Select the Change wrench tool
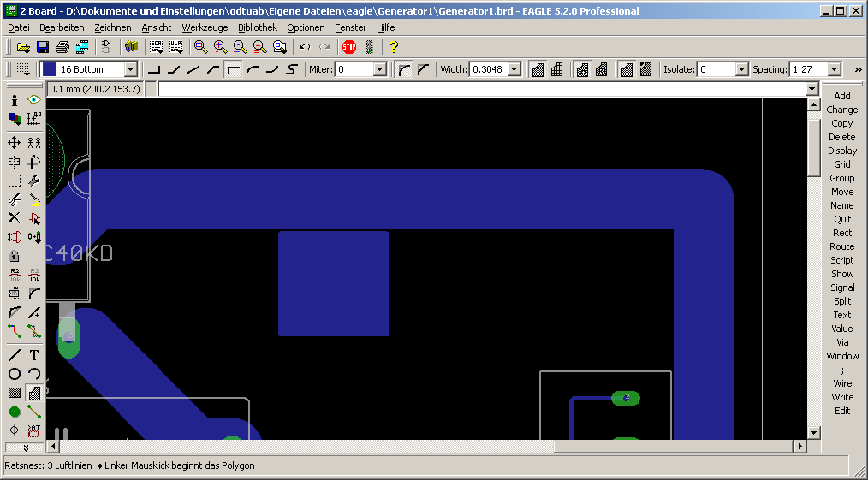 [x=33, y=181]
